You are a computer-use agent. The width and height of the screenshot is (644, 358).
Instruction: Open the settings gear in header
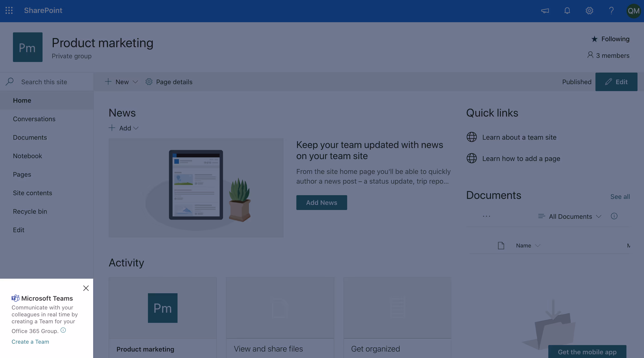coord(589,11)
